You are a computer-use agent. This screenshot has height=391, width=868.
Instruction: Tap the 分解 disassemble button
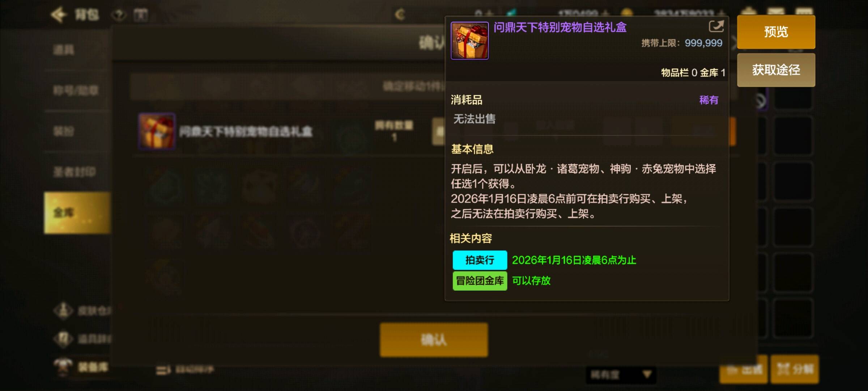point(795,369)
